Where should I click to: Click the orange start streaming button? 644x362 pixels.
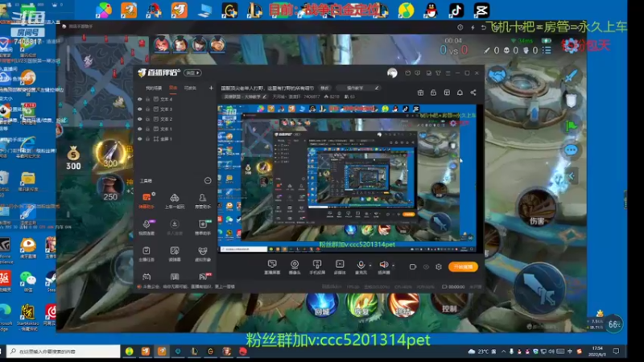click(x=463, y=267)
